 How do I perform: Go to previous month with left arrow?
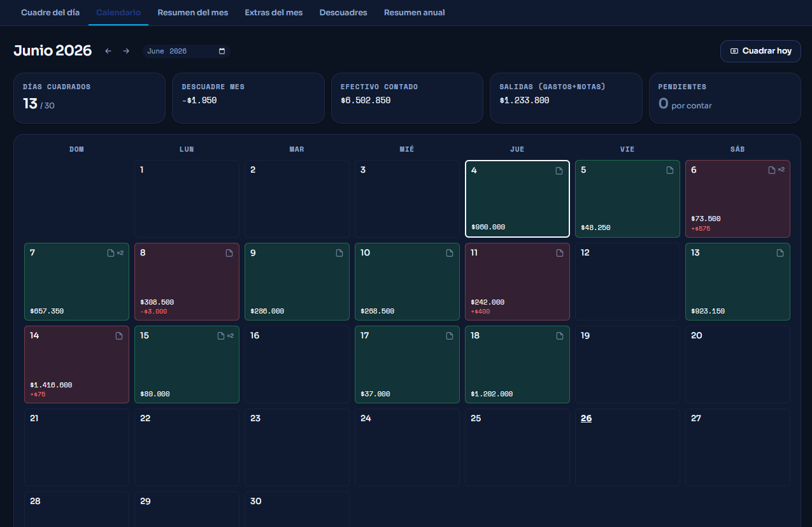point(108,51)
